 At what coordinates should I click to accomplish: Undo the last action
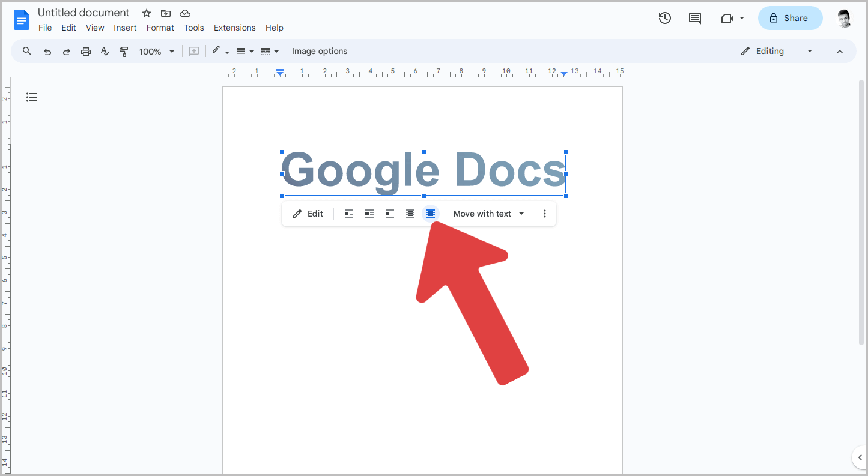click(x=47, y=52)
